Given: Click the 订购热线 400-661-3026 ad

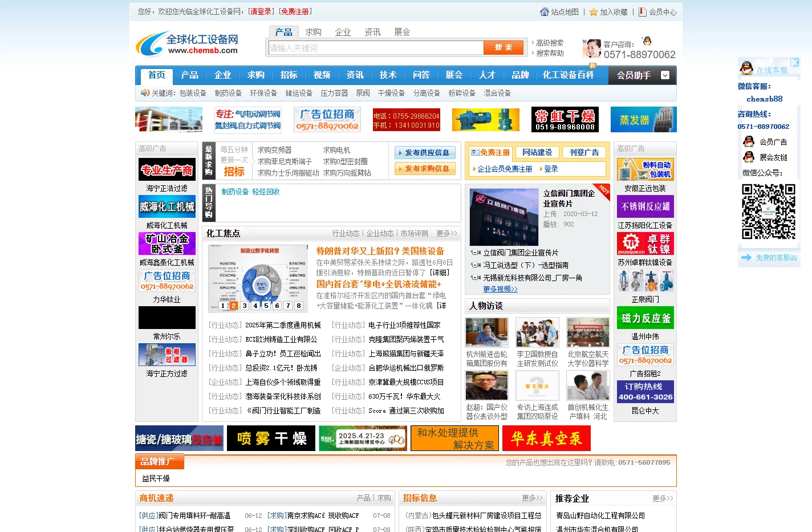Looking at the screenshot, I should [x=645, y=392].
